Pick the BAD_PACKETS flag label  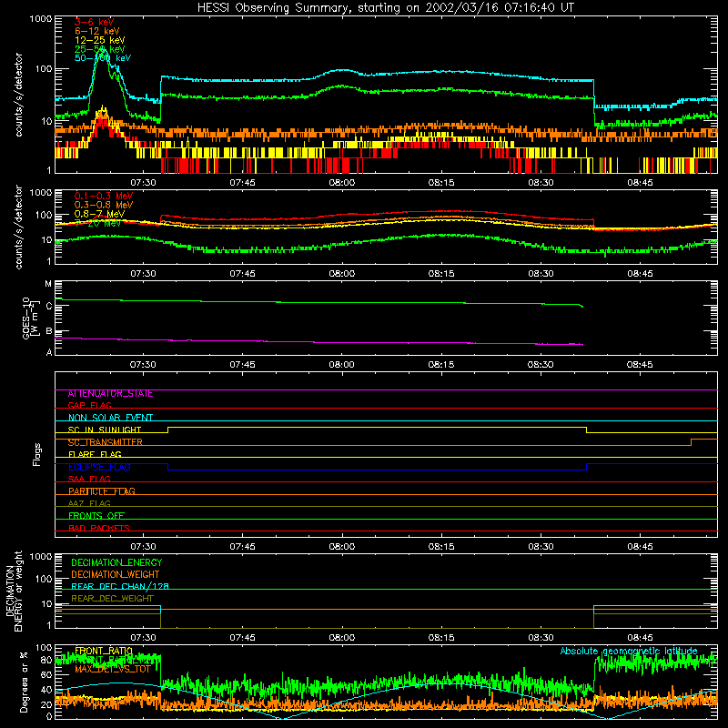pos(99,528)
